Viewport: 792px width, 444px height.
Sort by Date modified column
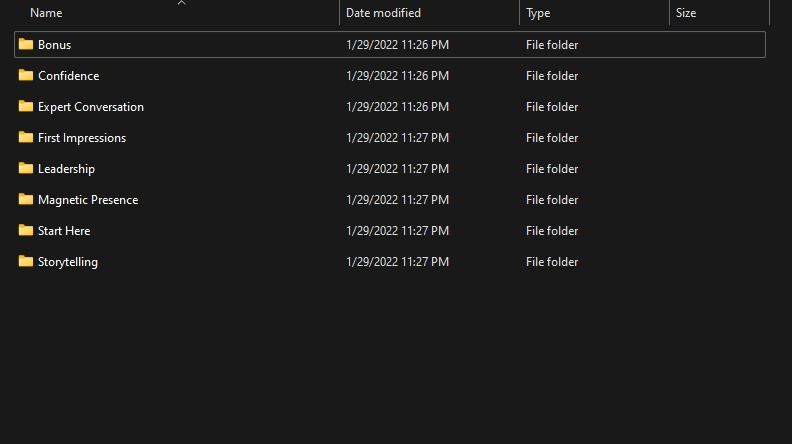point(383,13)
